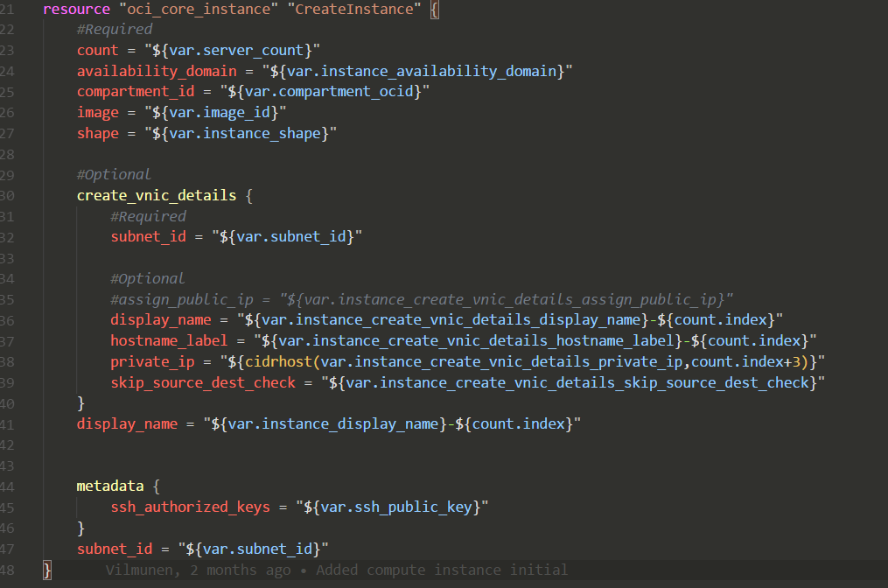Click the 'skip_source_dest_check' attribute name

point(203,382)
